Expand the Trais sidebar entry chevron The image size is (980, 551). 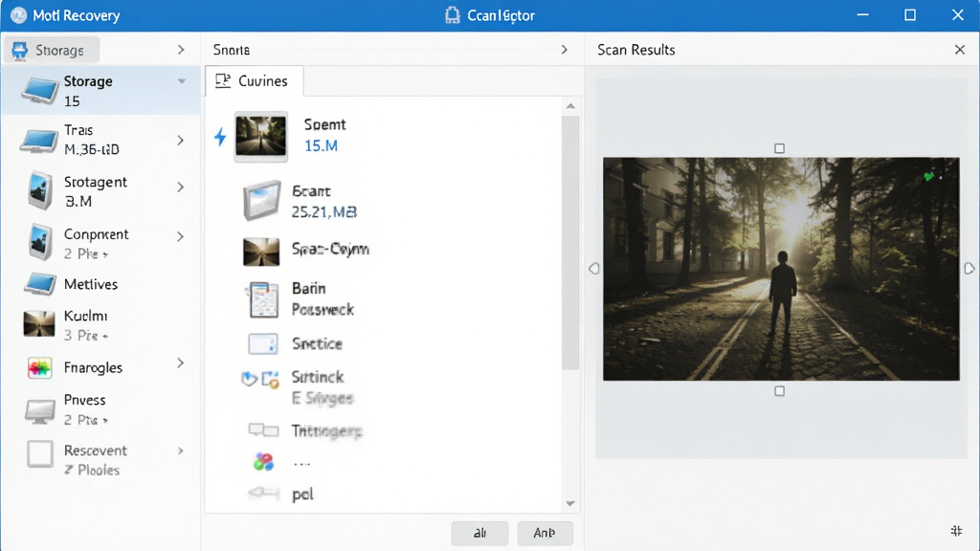(x=181, y=141)
